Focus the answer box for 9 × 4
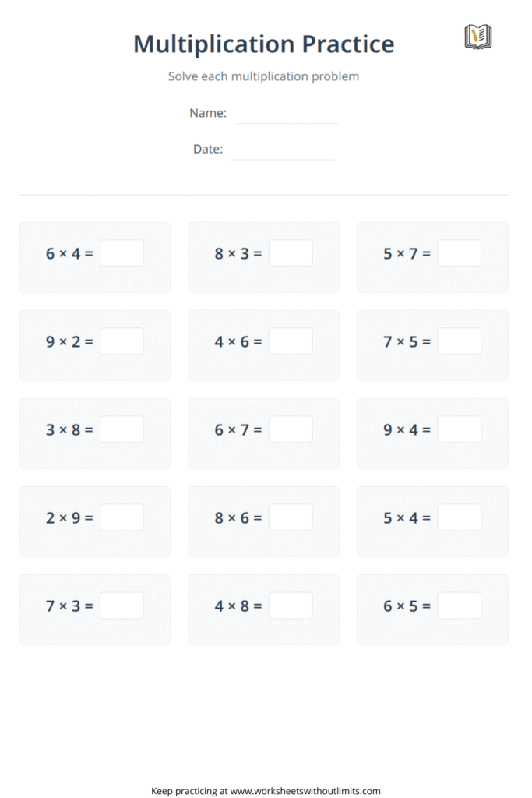 460,429
